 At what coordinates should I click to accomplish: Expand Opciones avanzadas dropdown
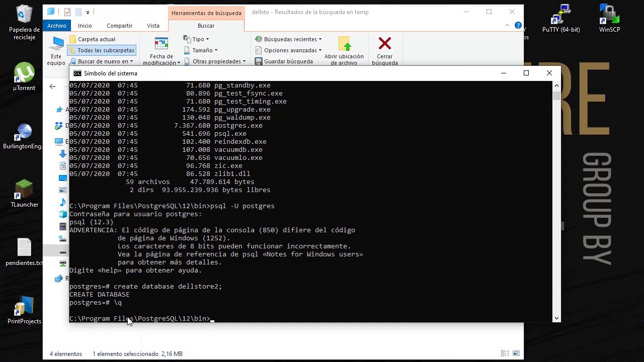click(288, 50)
